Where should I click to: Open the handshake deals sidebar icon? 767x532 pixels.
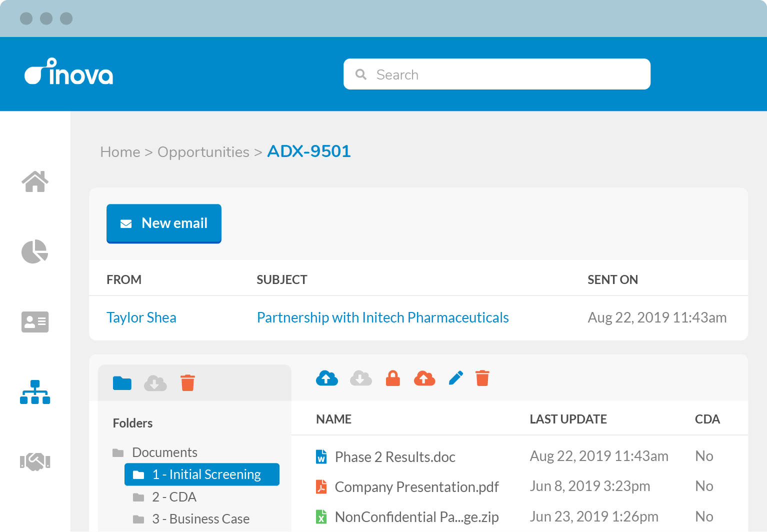pyautogui.click(x=35, y=461)
